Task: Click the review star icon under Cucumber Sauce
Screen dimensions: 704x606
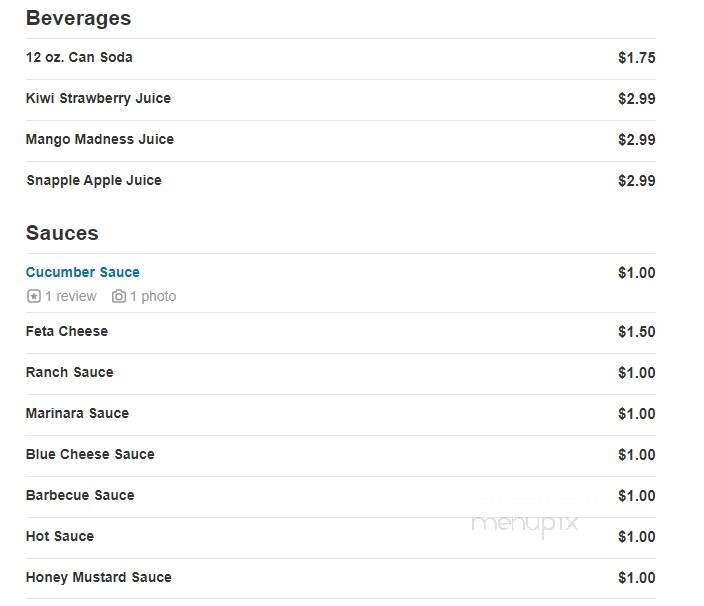Action: (34, 296)
